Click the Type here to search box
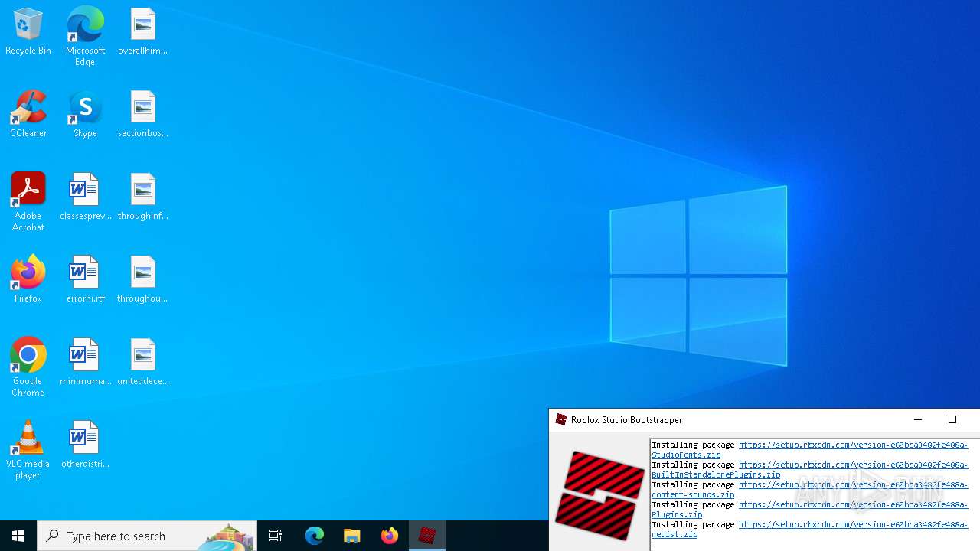 coord(147,536)
